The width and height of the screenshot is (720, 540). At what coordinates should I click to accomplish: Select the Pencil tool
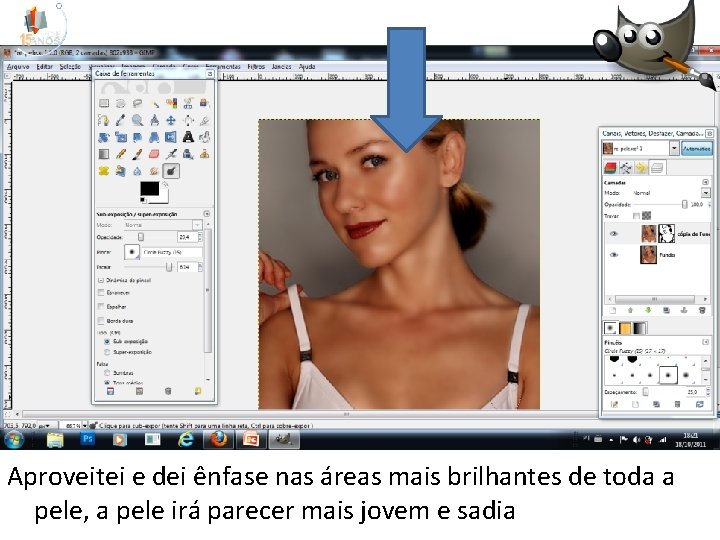click(121, 154)
